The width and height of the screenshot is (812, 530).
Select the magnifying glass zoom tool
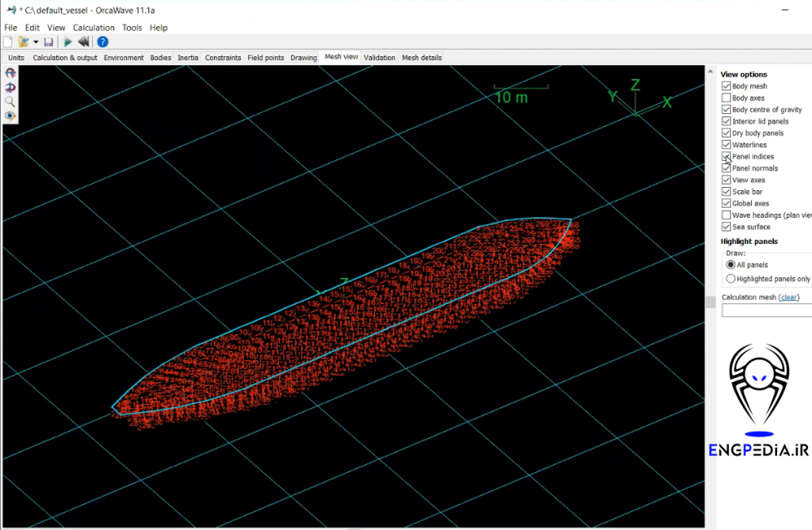point(10,101)
